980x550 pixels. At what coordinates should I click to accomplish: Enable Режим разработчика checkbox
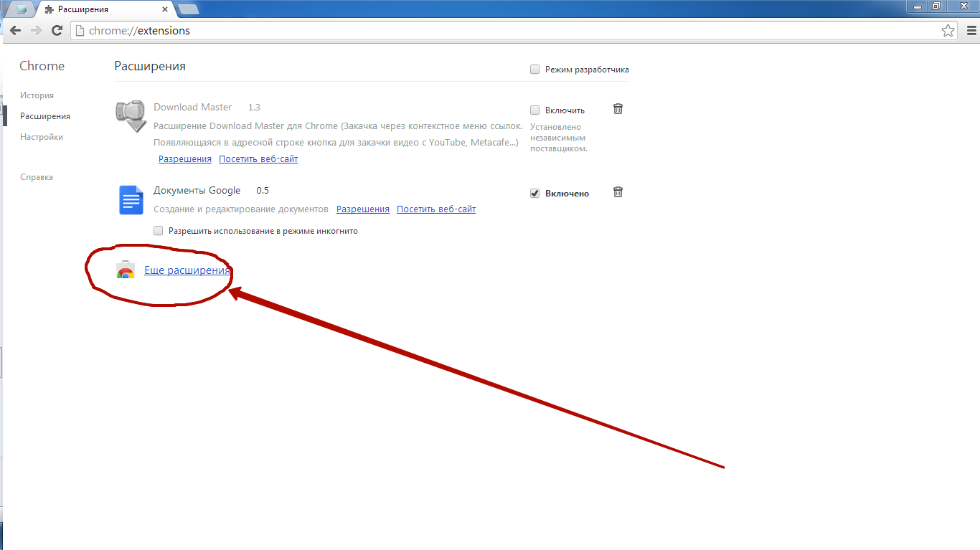pos(534,70)
